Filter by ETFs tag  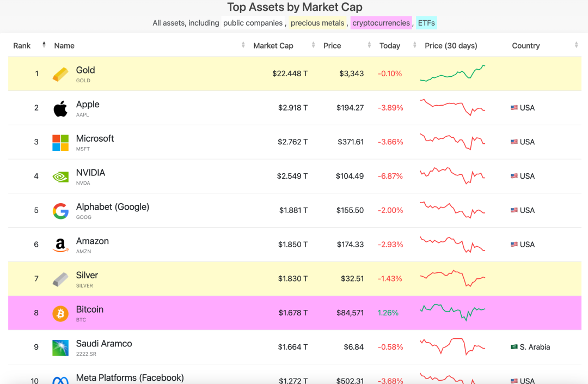point(426,23)
